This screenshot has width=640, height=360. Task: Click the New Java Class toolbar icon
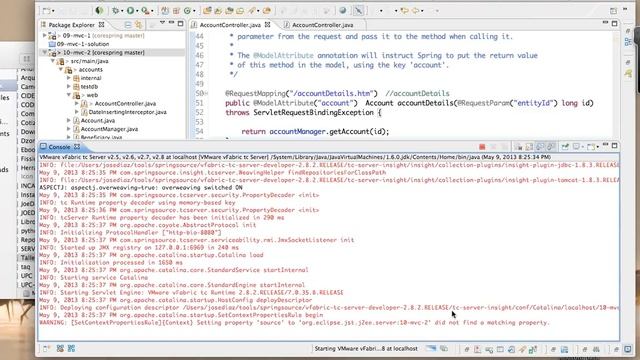[x=187, y=11]
